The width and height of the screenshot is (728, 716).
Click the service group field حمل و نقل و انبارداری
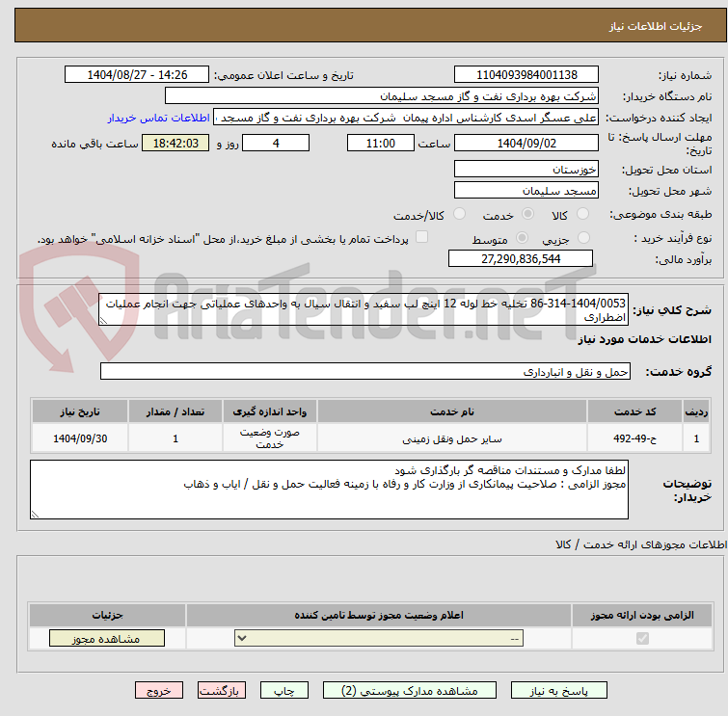coord(365,371)
